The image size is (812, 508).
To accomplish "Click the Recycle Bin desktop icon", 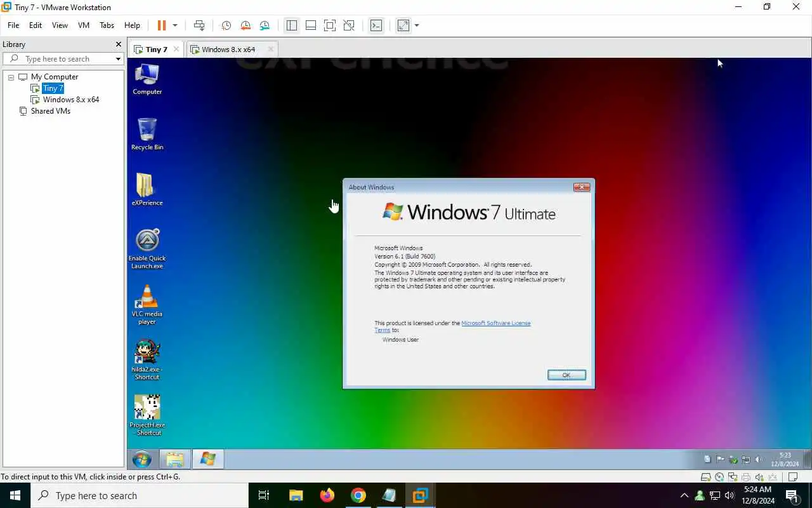I will click(147, 134).
